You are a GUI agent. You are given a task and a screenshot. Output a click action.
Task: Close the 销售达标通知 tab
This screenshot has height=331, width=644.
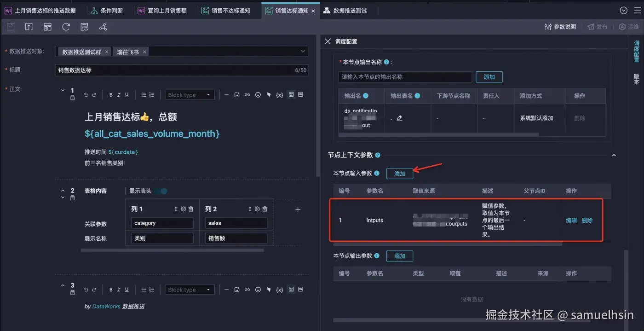coord(313,11)
